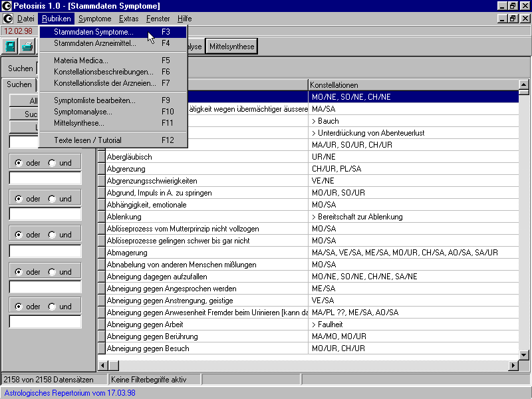
Task: Open the Hilfe menu
Action: tap(185, 19)
